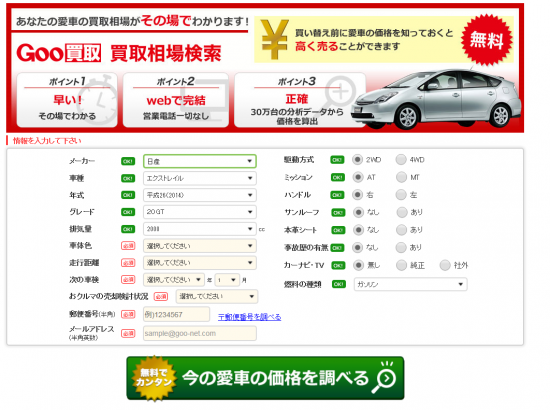Set 本革シート to あり
The height and width of the screenshot is (410, 550).
(401, 230)
